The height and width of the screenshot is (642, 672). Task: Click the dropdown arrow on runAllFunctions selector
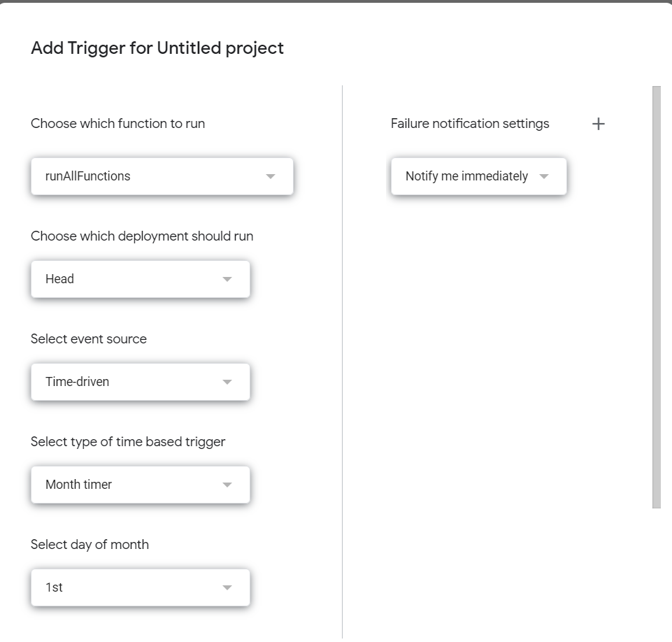pos(271,177)
